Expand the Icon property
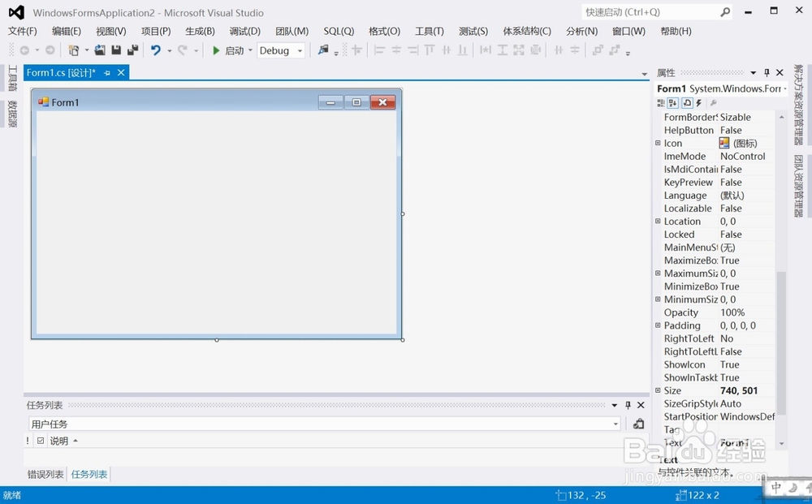 pyautogui.click(x=658, y=143)
